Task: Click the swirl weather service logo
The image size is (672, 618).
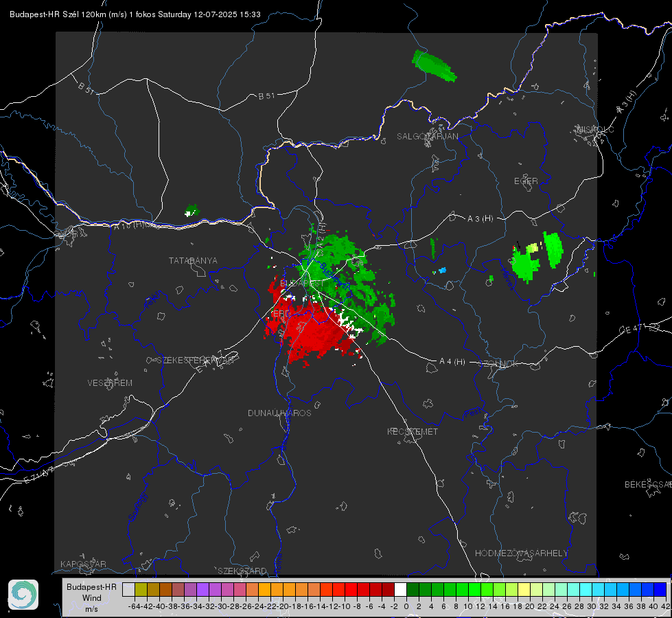Action: 23,595
